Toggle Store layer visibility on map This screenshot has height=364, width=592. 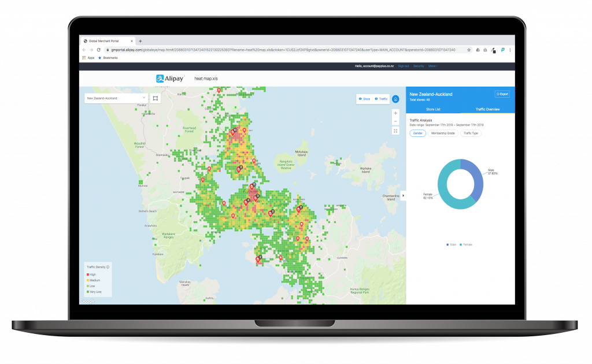point(364,99)
